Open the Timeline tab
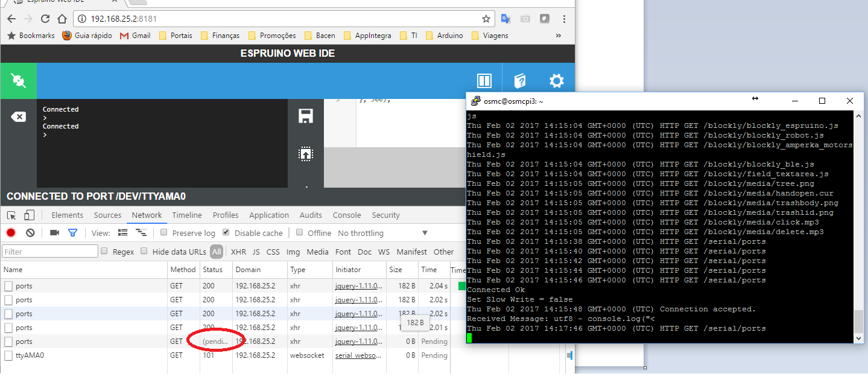 (187, 215)
